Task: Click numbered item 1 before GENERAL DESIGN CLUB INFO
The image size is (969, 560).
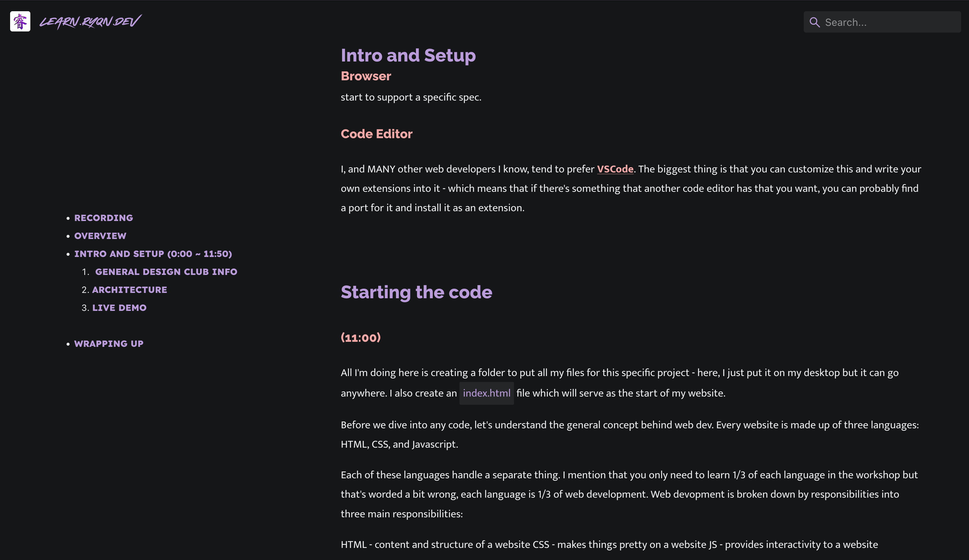Action: click(x=85, y=272)
